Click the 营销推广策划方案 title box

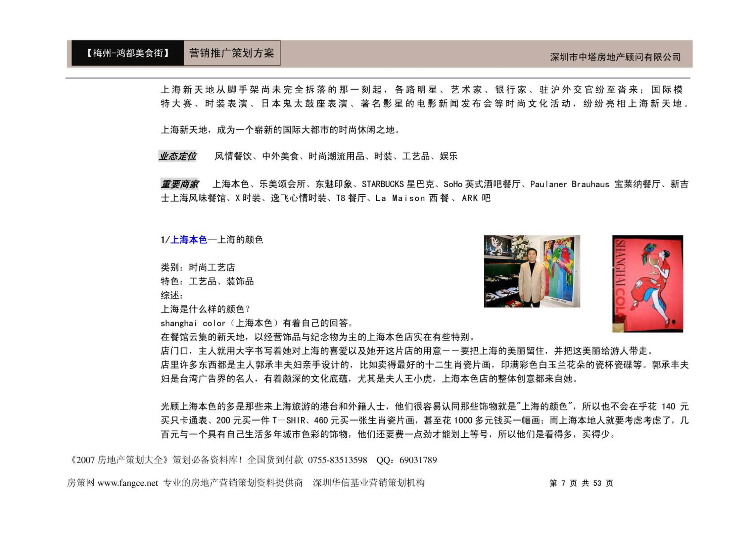[232, 53]
